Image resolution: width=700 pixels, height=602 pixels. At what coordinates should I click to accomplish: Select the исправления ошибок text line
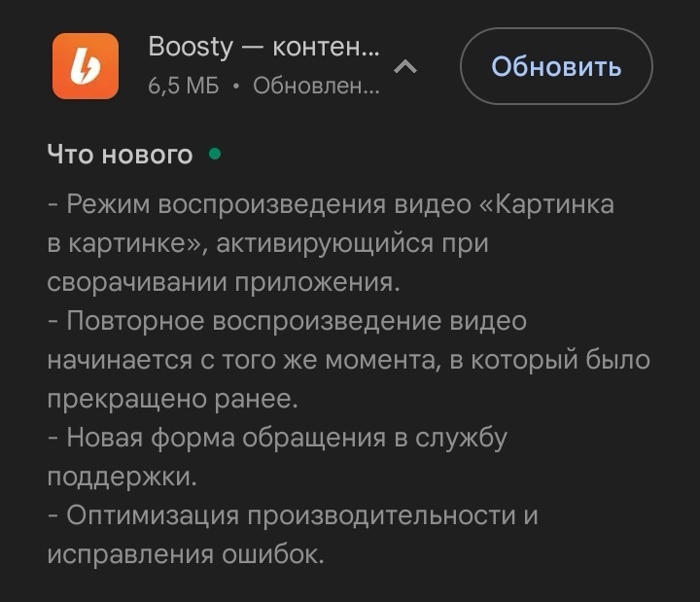186,554
